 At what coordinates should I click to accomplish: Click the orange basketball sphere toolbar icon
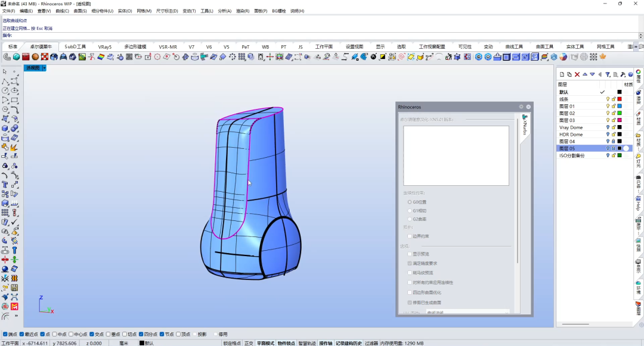[x=35, y=57]
